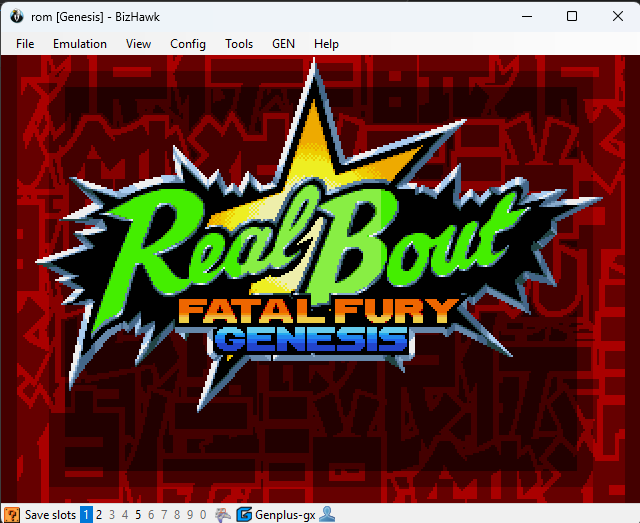Open the Emulation menu

(x=80, y=44)
